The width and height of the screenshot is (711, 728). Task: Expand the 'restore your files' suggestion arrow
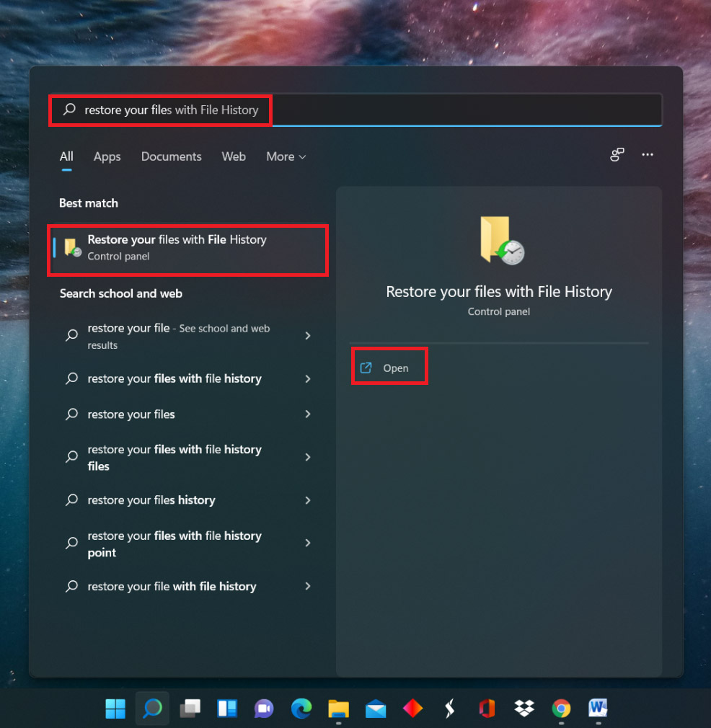point(308,414)
